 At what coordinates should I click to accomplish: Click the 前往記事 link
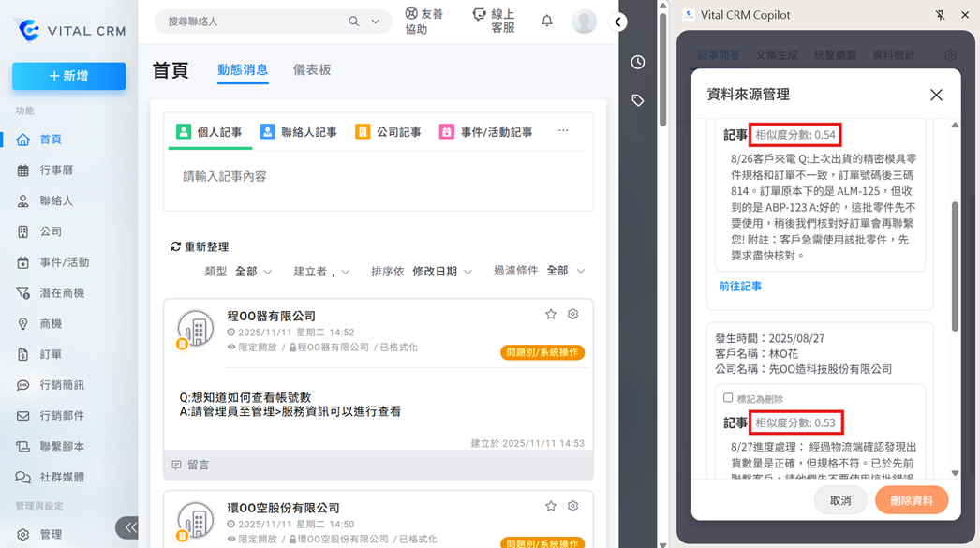click(740, 287)
